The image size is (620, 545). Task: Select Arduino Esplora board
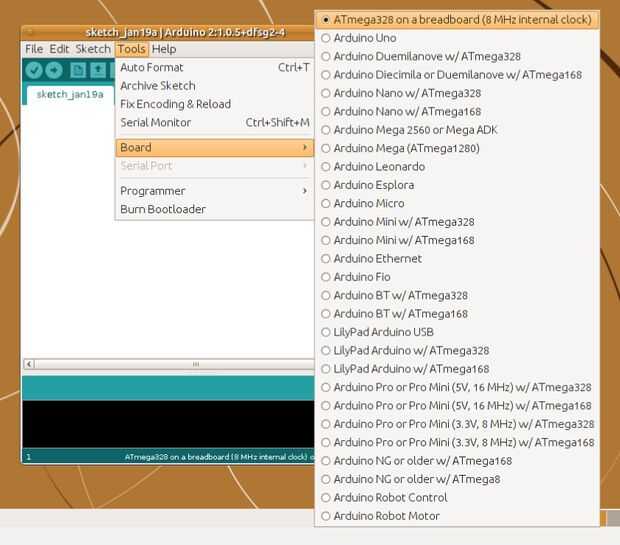click(457, 185)
